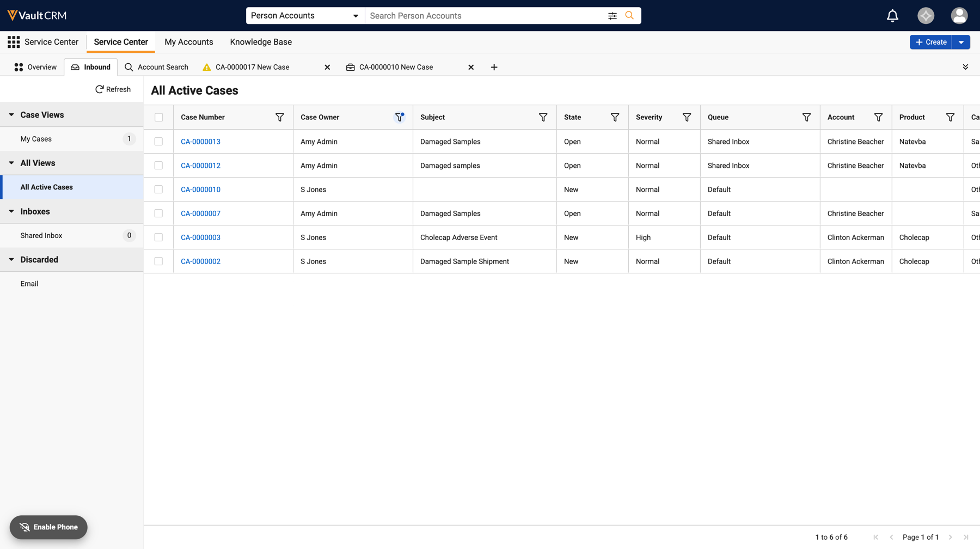Collapse the Inboxes section
This screenshot has width=980, height=549.
point(11,211)
